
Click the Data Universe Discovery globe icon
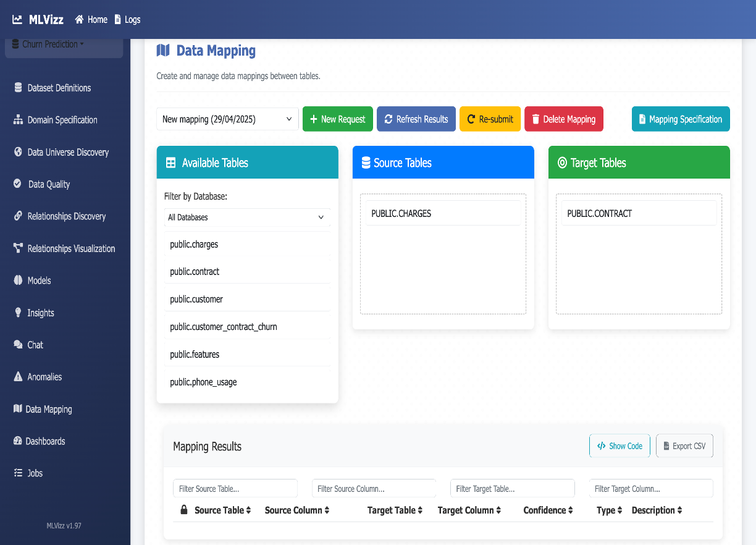pyautogui.click(x=18, y=152)
